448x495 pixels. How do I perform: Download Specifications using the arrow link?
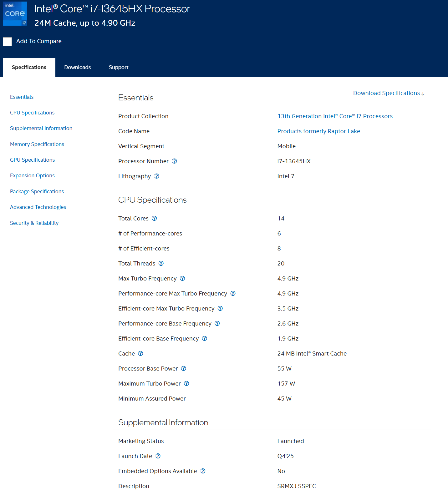coord(389,93)
